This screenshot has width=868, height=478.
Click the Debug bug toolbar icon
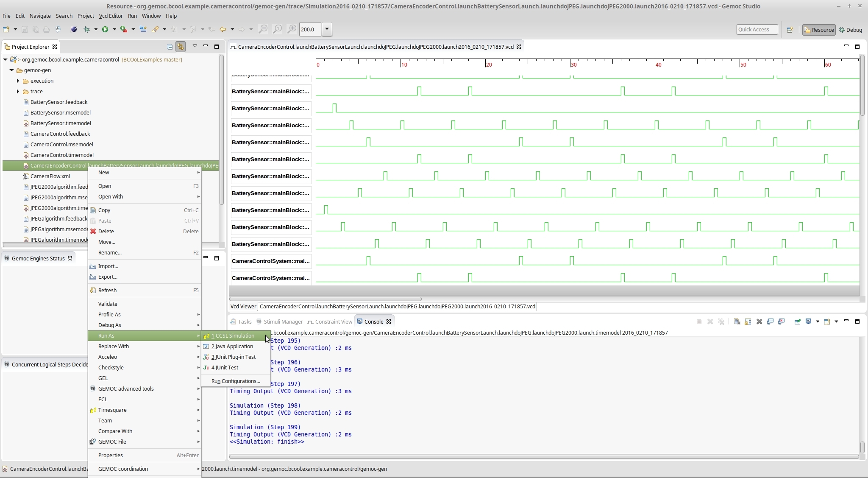(x=86, y=29)
